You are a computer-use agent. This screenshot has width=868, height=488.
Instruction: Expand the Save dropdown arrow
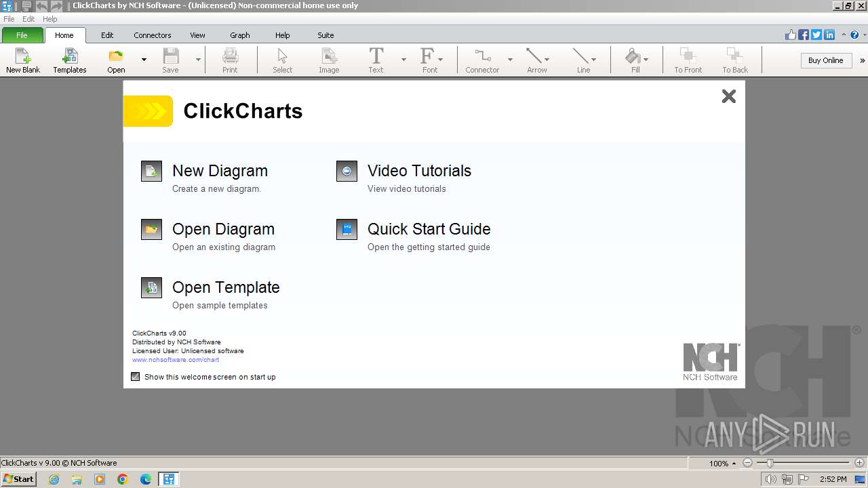click(x=199, y=60)
